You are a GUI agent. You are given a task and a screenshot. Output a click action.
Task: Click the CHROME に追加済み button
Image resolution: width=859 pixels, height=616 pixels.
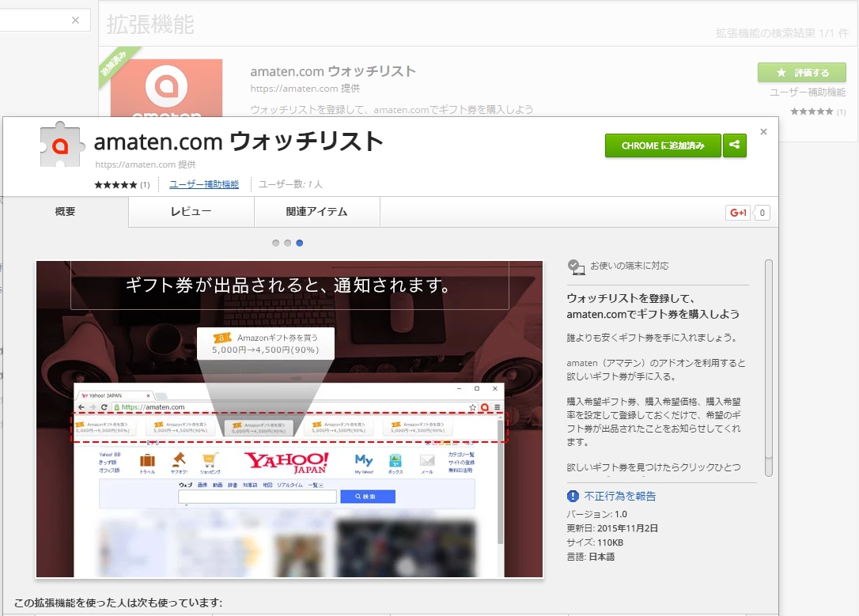(x=663, y=145)
